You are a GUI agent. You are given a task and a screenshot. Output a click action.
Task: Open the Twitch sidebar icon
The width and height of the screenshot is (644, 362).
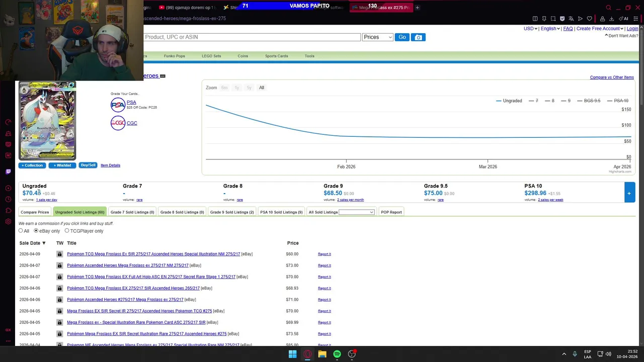[x=8, y=172]
